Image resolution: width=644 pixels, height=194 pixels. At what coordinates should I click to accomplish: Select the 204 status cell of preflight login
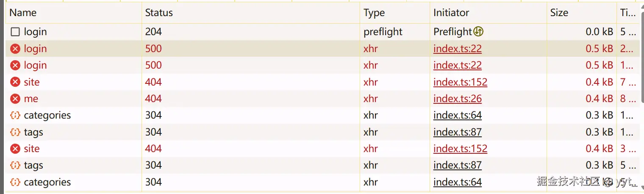tap(153, 32)
